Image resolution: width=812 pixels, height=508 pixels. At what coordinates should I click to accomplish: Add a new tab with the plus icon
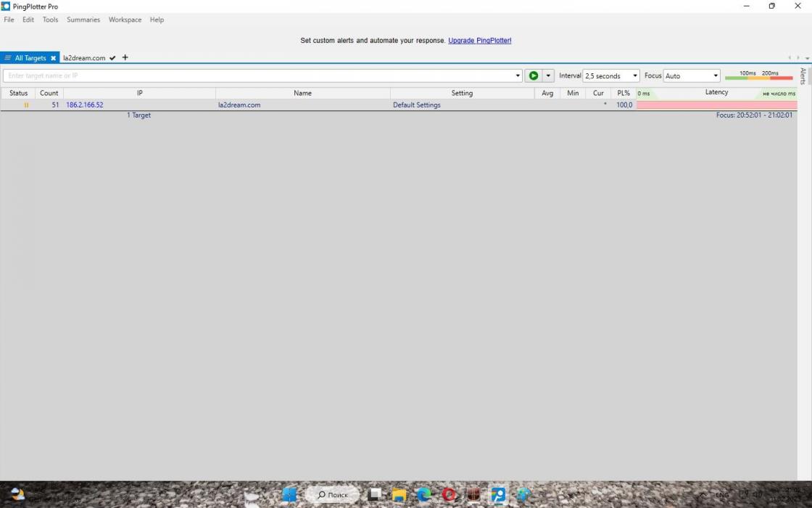[x=125, y=57]
